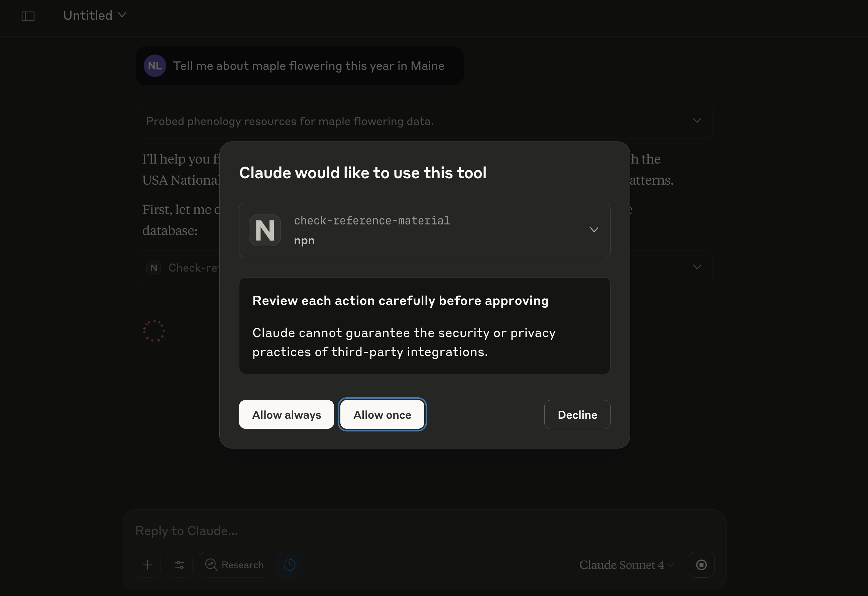This screenshot has height=596, width=868.
Task: Open the Untitled chat title dropdown
Action: [x=95, y=15]
